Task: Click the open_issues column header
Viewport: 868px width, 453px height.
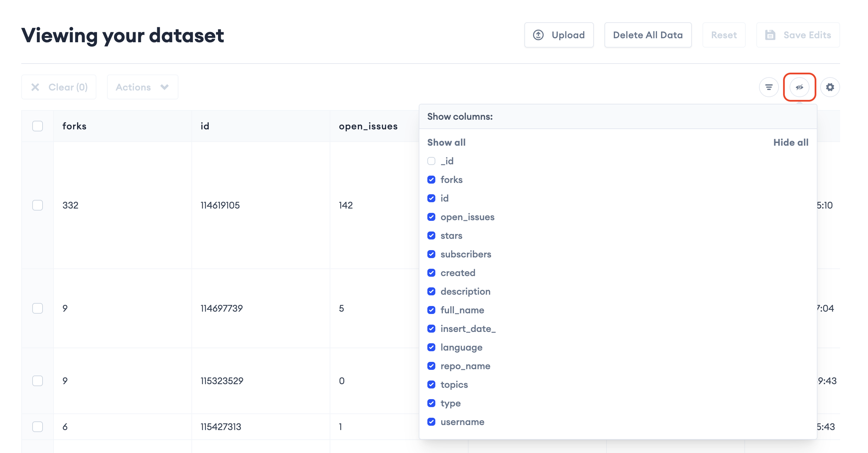Action: click(x=368, y=126)
